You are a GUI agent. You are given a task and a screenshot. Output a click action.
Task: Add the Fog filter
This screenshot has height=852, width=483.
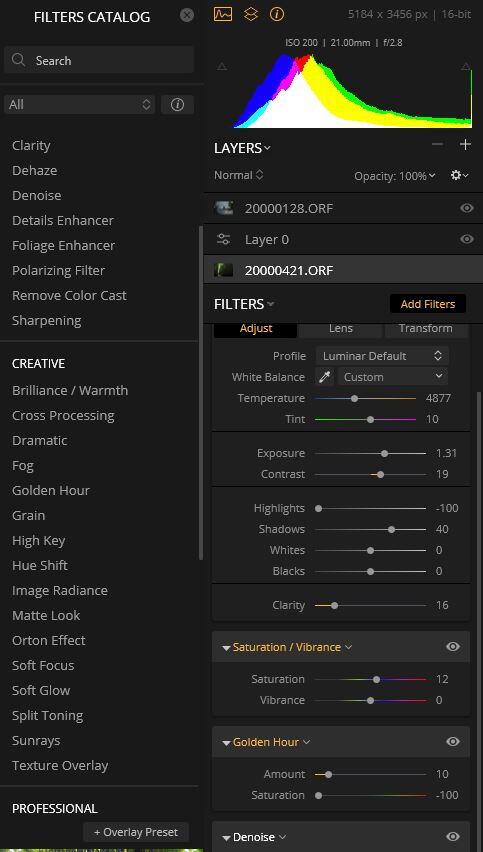click(23, 466)
